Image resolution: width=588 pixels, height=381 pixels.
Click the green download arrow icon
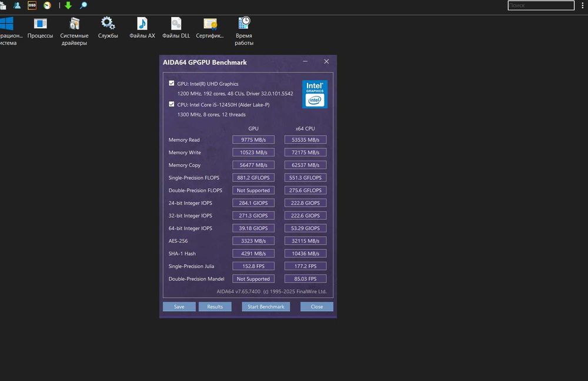click(x=68, y=5)
